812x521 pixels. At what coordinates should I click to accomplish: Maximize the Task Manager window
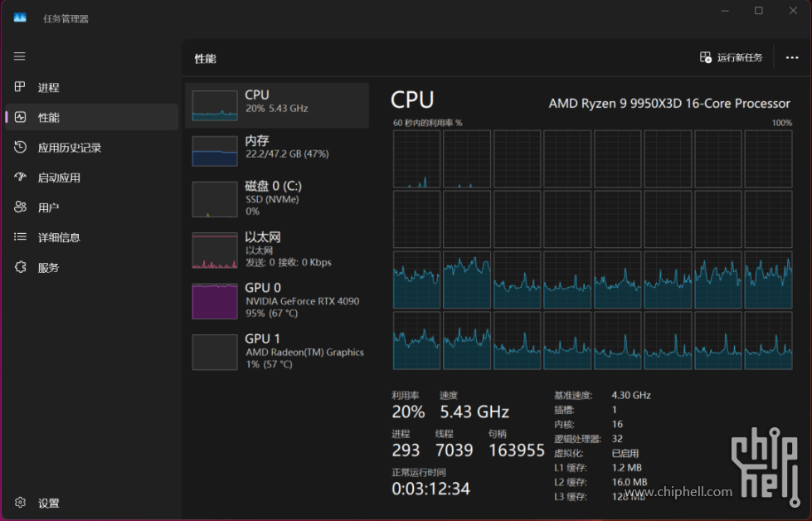(x=759, y=11)
